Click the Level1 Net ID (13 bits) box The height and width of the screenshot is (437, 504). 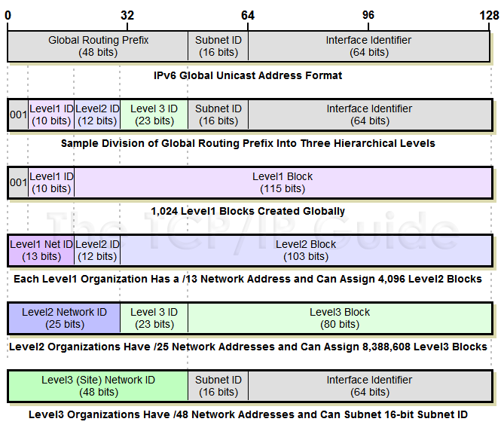tap(41, 250)
